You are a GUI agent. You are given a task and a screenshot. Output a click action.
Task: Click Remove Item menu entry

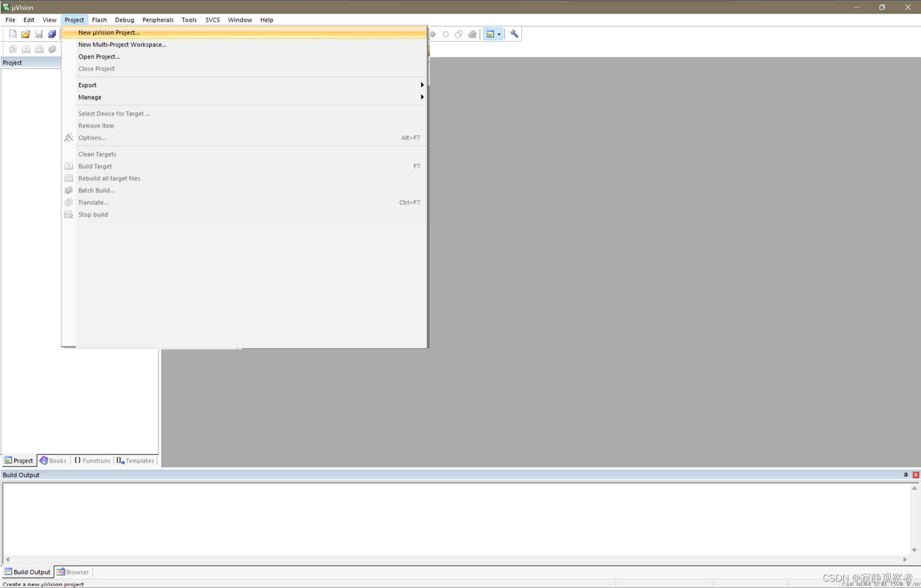[x=244, y=125]
